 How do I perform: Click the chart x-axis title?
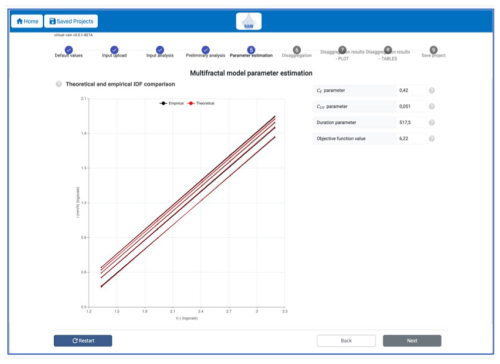click(187, 318)
